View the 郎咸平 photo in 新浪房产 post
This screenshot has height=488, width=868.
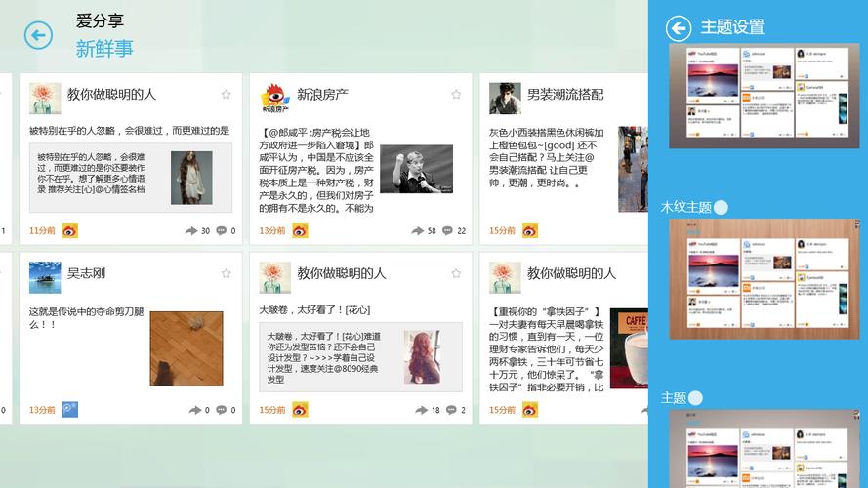click(x=416, y=169)
